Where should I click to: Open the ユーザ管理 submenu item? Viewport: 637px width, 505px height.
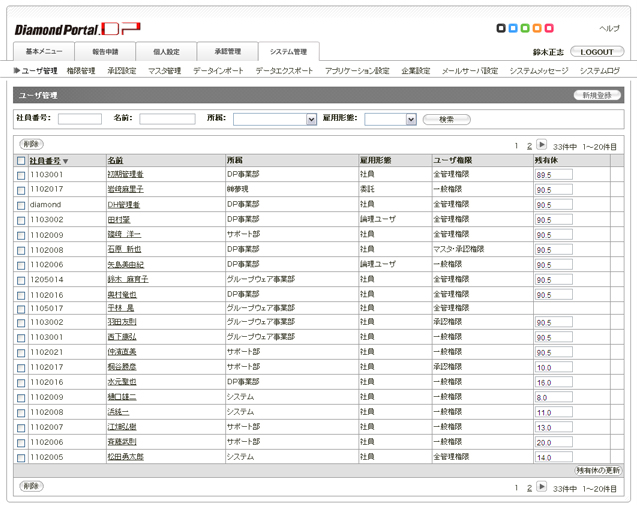coord(39,71)
